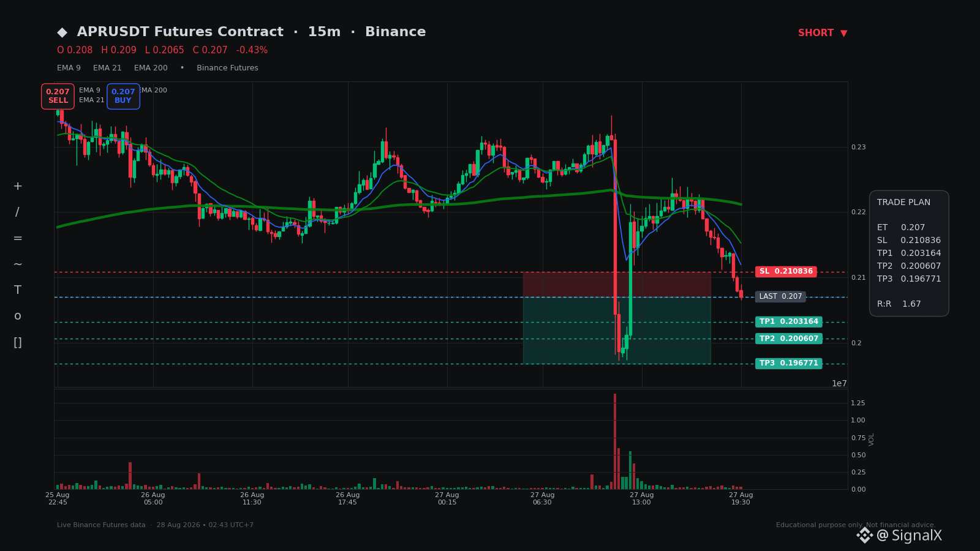980x551 pixels.
Task: Click the Live Binance Futures data footer text
Action: click(x=101, y=525)
